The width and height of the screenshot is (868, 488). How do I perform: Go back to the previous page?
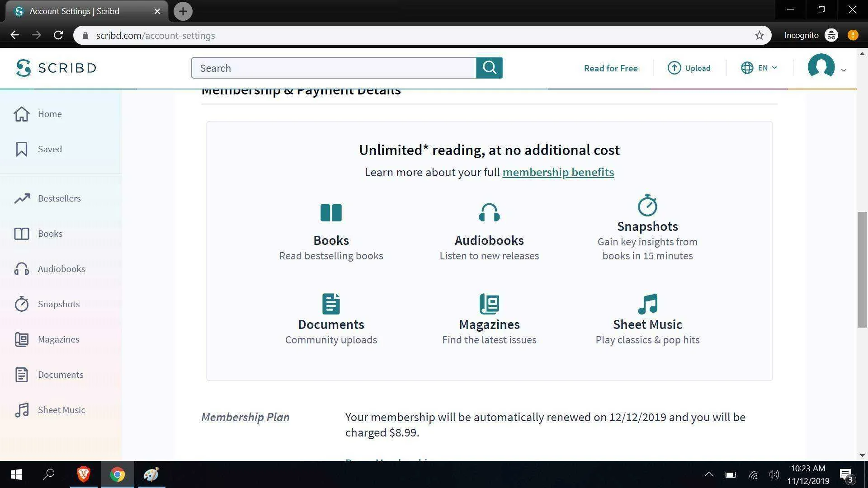[14, 35]
